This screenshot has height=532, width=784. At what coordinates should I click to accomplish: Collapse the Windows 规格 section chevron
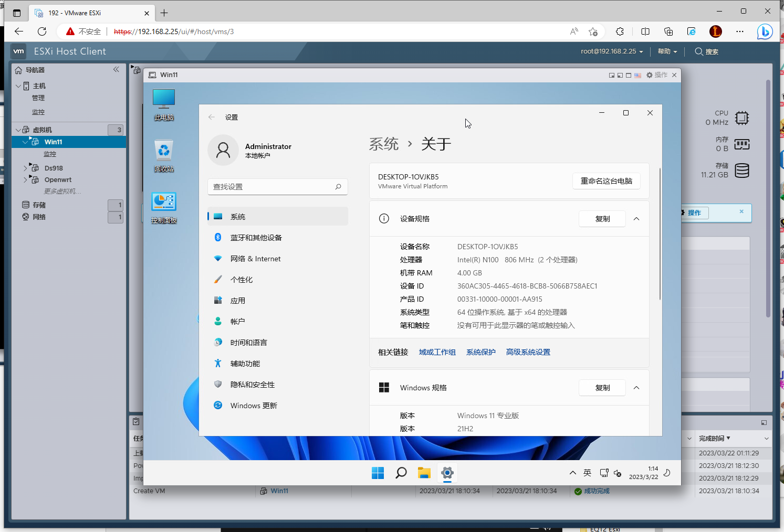[x=636, y=388]
